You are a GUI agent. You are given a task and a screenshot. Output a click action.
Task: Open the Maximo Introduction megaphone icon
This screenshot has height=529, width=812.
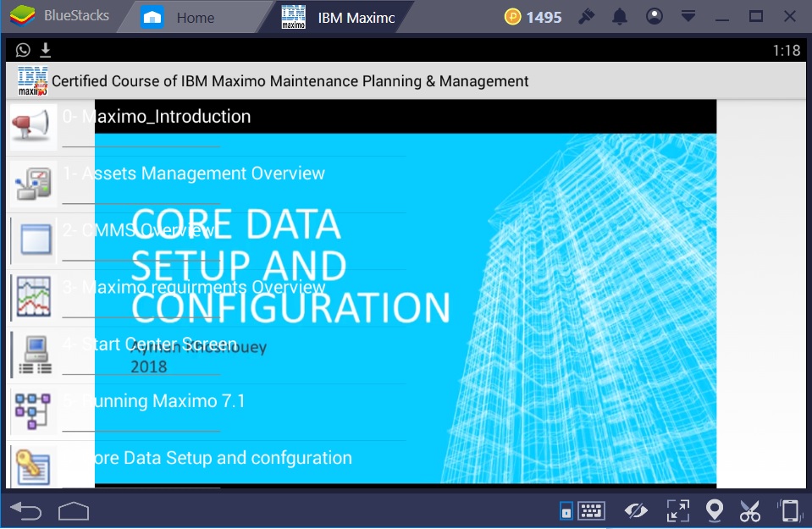(x=33, y=127)
